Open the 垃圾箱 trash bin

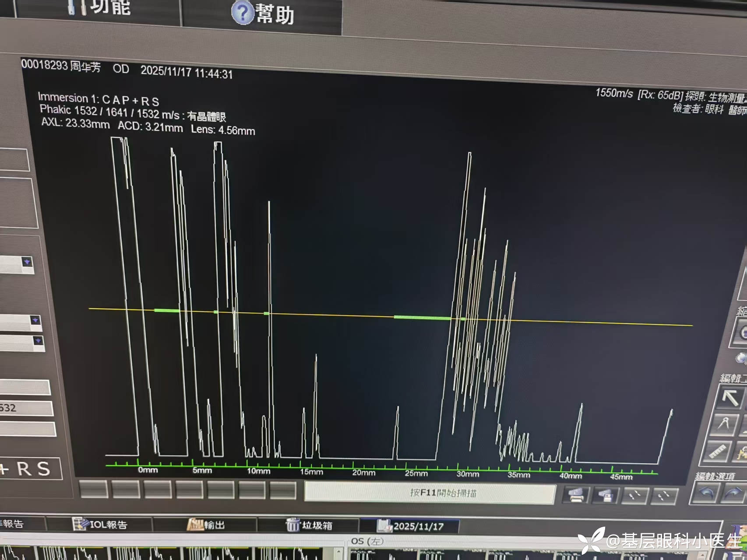[x=309, y=525]
